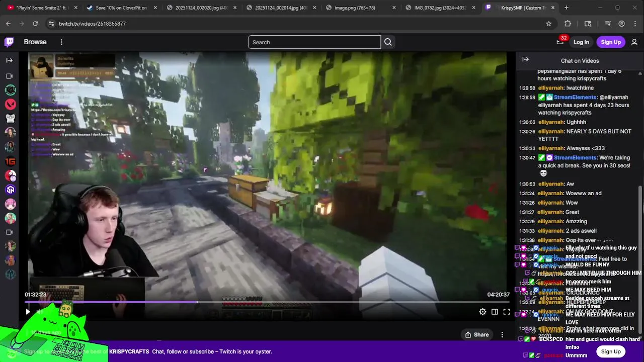This screenshot has width=644, height=362.
Task: Open the purple hexagon channel avatar
Action: point(10,190)
